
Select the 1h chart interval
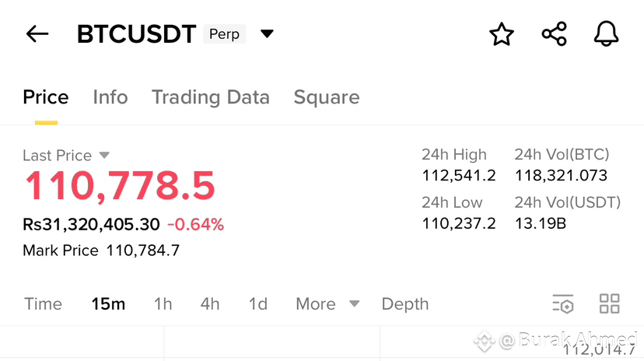click(163, 304)
